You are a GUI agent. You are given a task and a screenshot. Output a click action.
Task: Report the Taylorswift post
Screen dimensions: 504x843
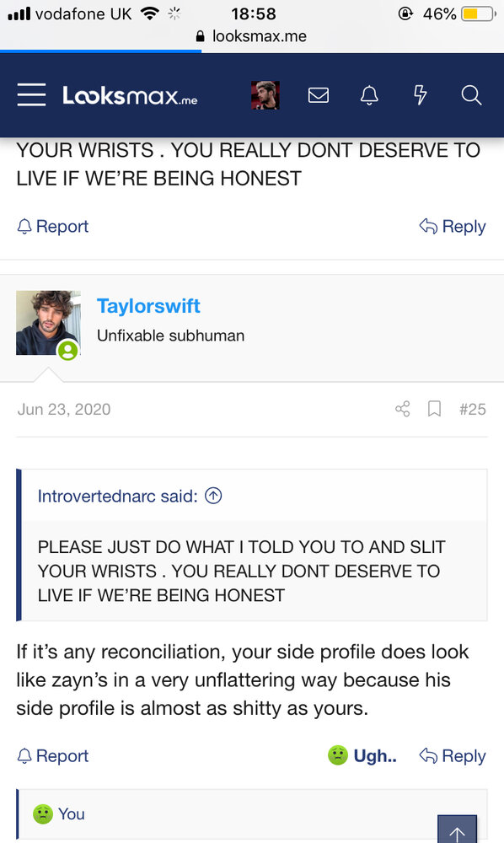point(52,755)
